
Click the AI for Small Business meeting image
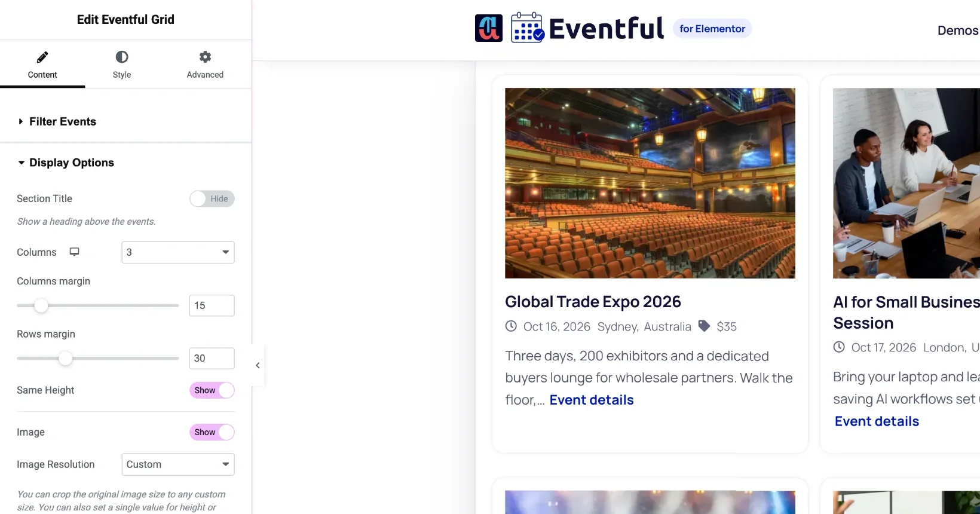[906, 183]
